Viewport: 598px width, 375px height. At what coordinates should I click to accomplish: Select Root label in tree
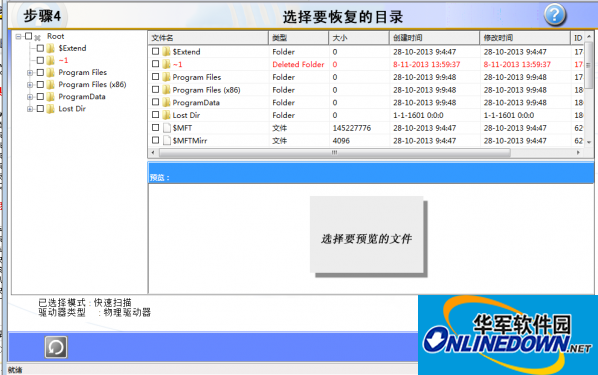(x=56, y=36)
